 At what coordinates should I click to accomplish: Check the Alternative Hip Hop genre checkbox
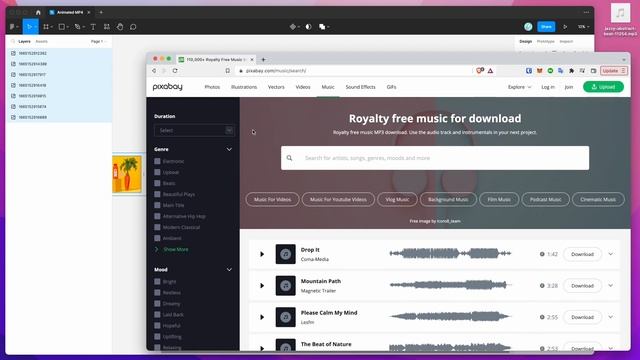tap(157, 216)
